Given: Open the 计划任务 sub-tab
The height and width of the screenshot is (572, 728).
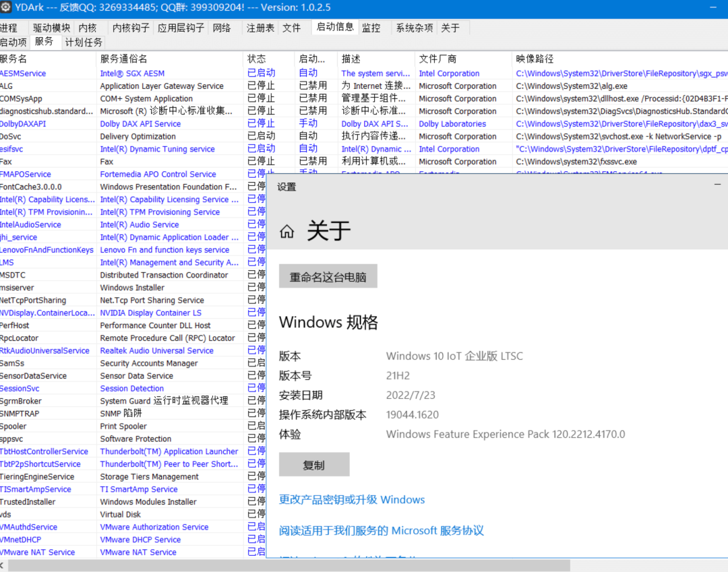Looking at the screenshot, I should click(x=84, y=42).
